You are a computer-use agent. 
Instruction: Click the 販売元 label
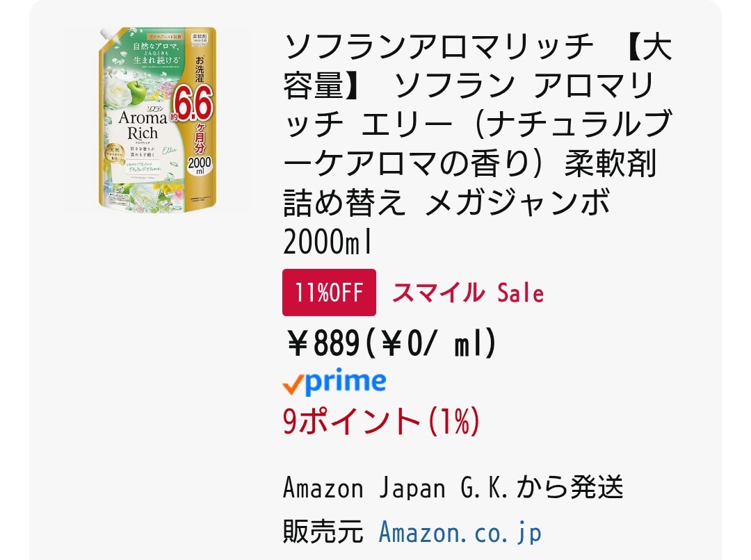click(323, 533)
